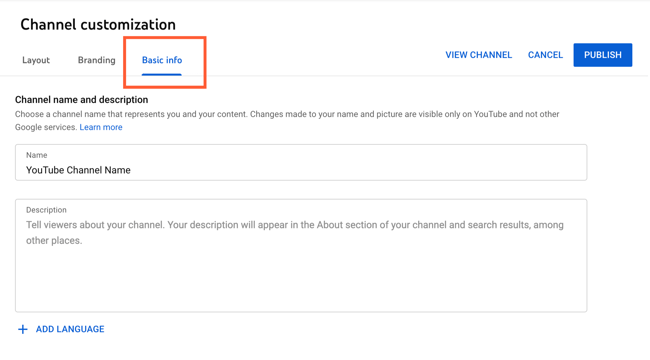Screen dimensions: 650x360
Task: Click the 'Choose a channel name' help paragraph
Action: (287, 121)
